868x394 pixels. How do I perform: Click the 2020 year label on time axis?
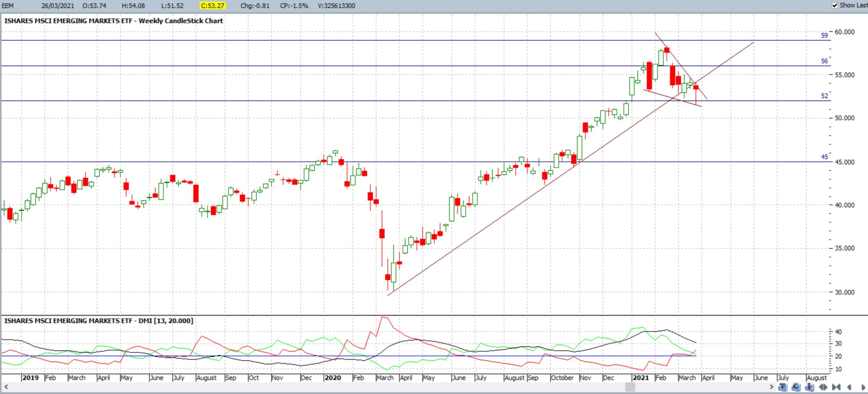pyautogui.click(x=333, y=378)
